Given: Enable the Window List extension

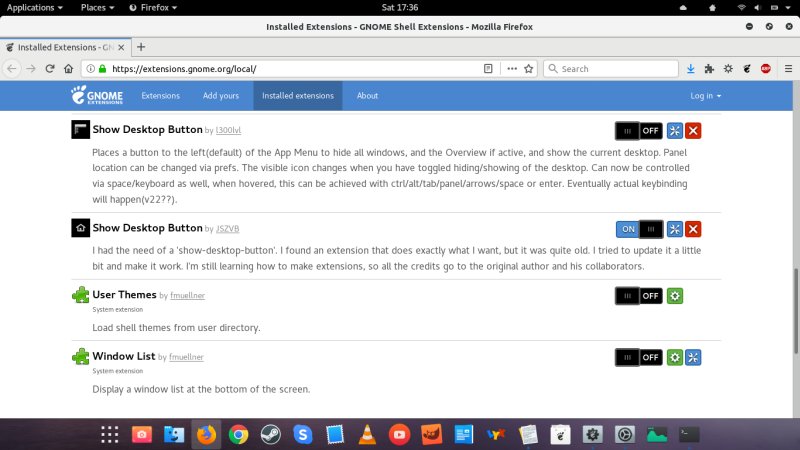Looking at the screenshot, I should click(x=639, y=357).
